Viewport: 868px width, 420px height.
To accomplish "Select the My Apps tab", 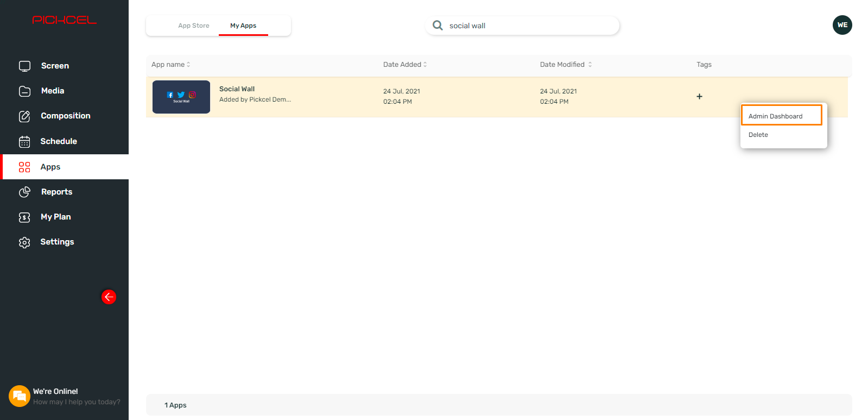I will [243, 26].
